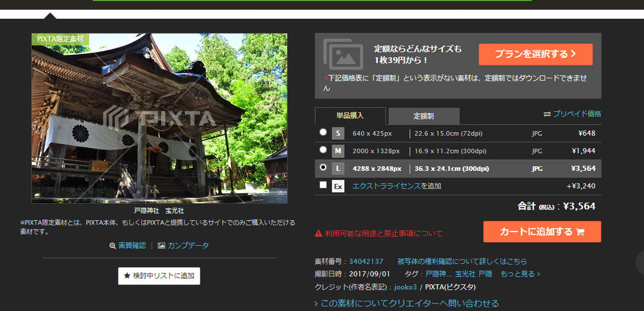This screenshot has height=311, width=644.
Task: Click the shrine preview photo thumbnail
Action: coord(159,118)
